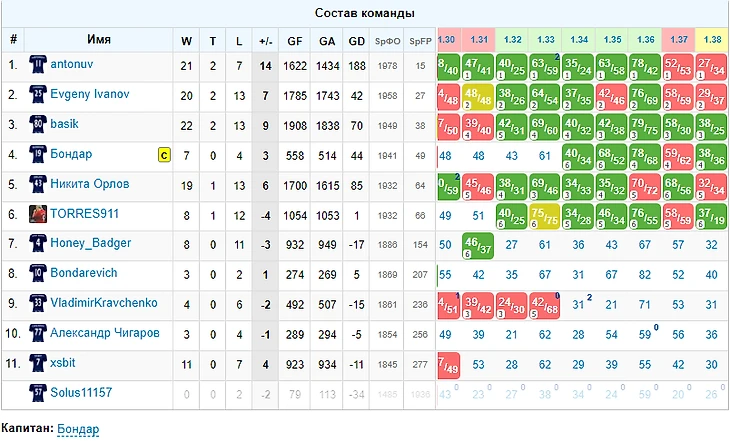Click VladimirKravchenko's number 33 jersey icon
730x441 pixels.
pyautogui.click(x=38, y=303)
